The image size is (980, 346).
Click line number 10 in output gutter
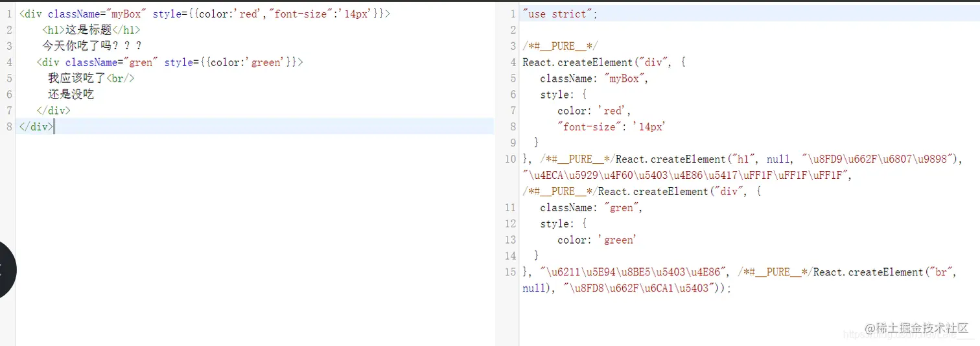tap(511, 159)
